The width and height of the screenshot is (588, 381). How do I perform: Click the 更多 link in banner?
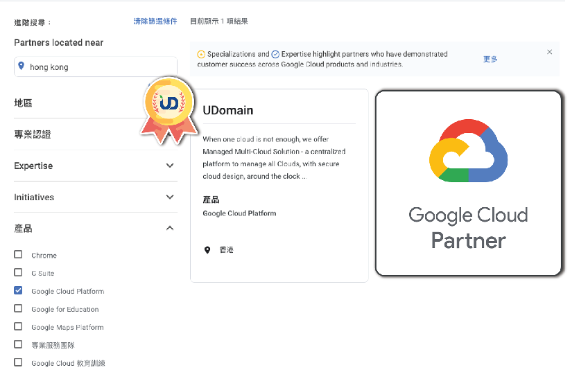pyautogui.click(x=490, y=59)
